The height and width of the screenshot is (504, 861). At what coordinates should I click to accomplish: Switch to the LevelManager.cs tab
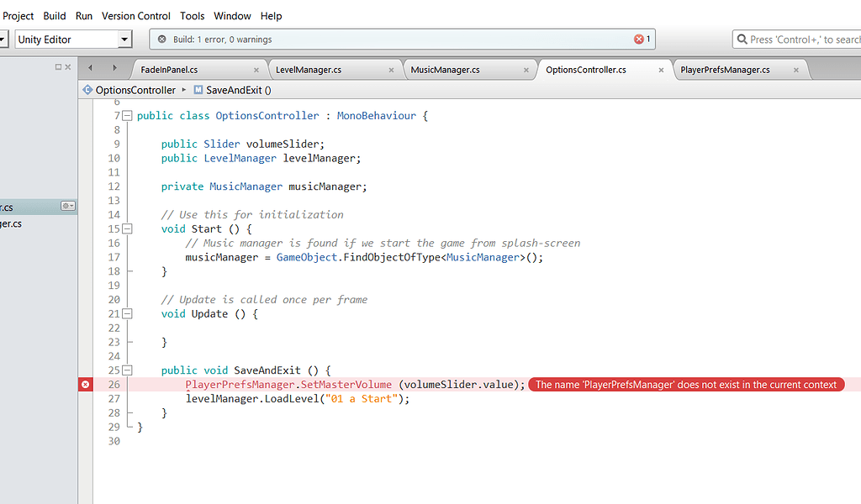309,70
